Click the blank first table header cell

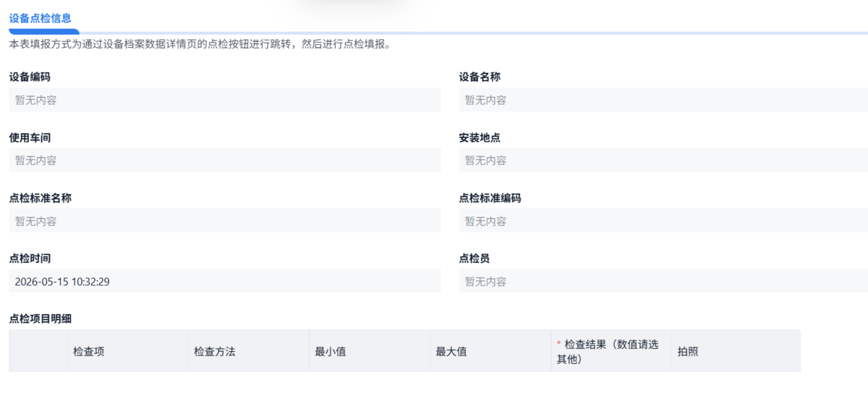38,351
